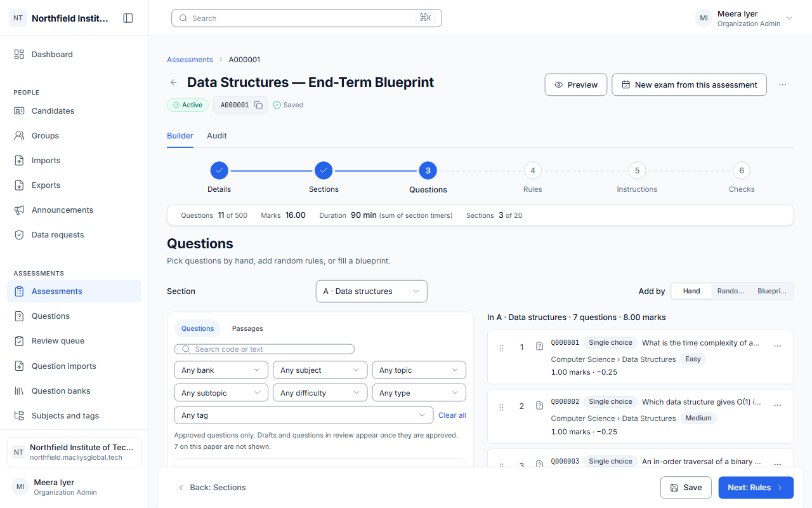Grab drag handle of question 2
This screenshot has height=508, width=812.
(x=501, y=407)
